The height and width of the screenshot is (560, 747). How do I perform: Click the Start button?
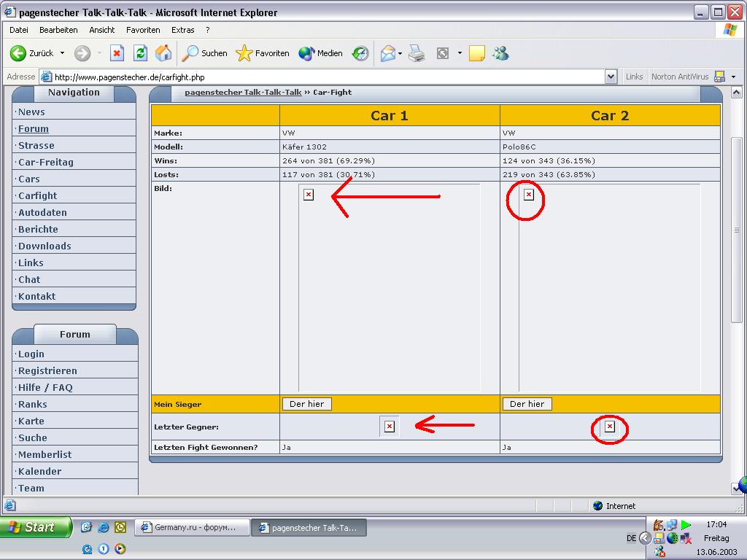pos(35,527)
